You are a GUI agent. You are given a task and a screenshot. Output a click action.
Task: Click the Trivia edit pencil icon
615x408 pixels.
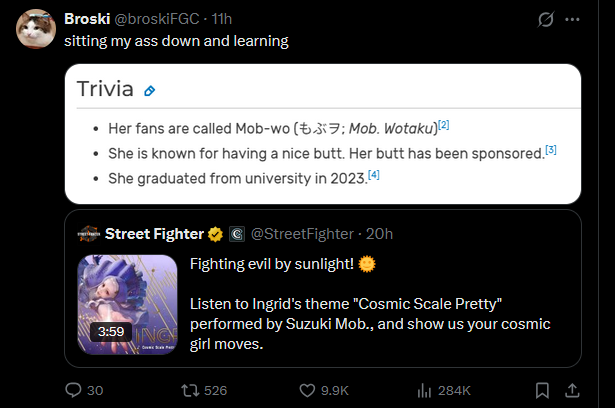(x=149, y=91)
